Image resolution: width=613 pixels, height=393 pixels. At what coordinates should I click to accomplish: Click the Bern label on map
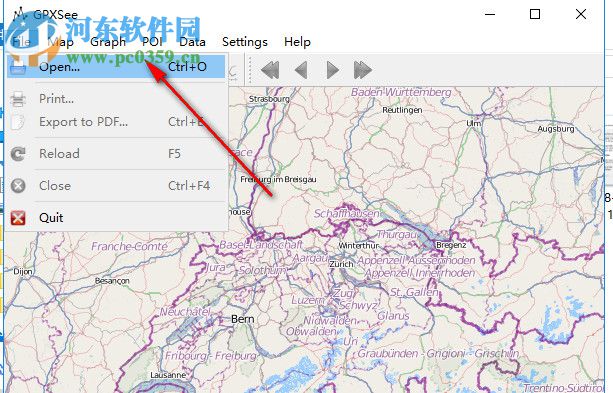click(x=242, y=319)
